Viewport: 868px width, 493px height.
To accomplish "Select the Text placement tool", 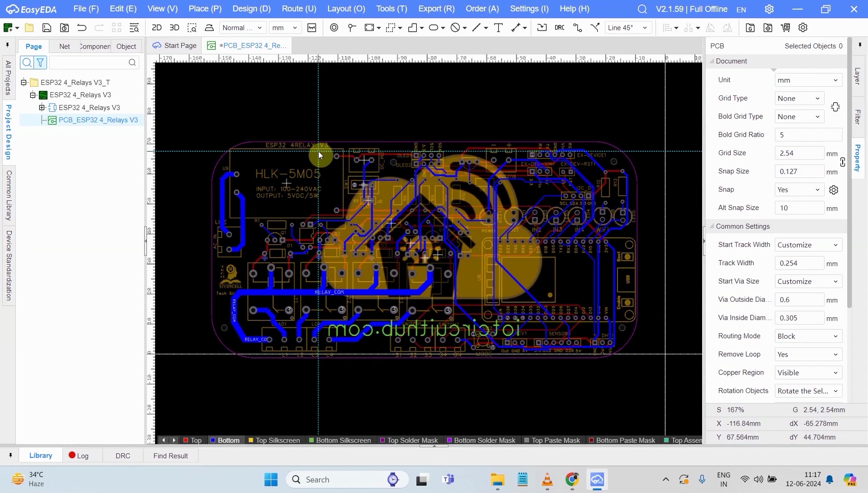I will (498, 28).
